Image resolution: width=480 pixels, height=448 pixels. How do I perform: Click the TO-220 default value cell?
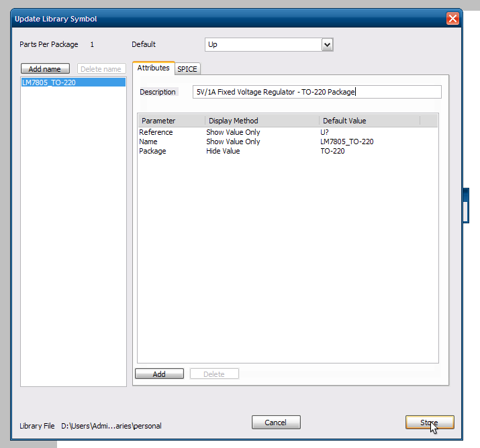[334, 151]
